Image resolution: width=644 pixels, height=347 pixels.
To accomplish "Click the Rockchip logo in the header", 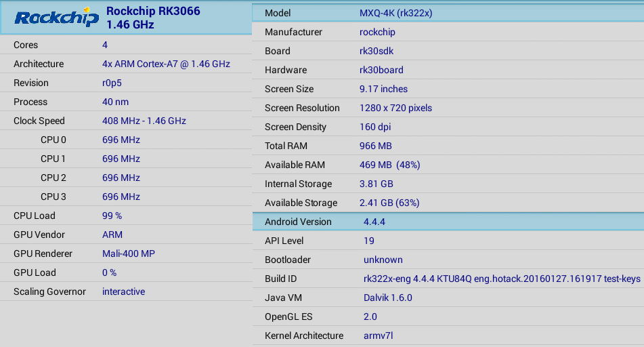I will (57, 17).
